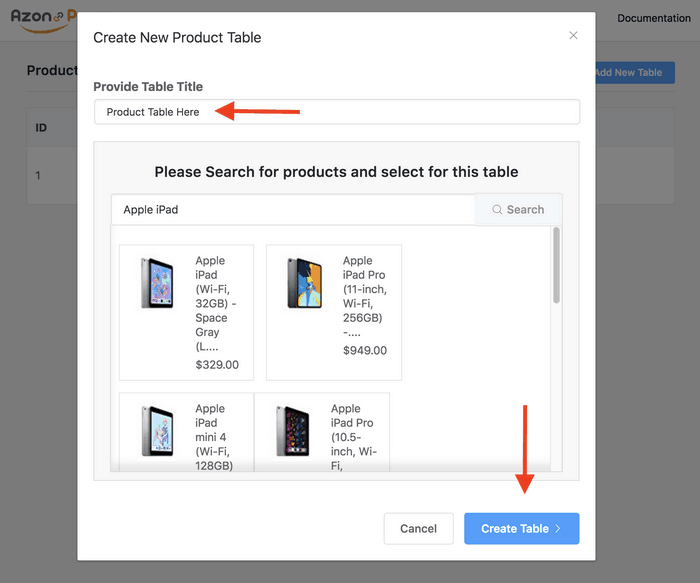The width and height of the screenshot is (700, 583).
Task: Select Apple iPad Space Gray thumbnail image
Action: (x=157, y=283)
